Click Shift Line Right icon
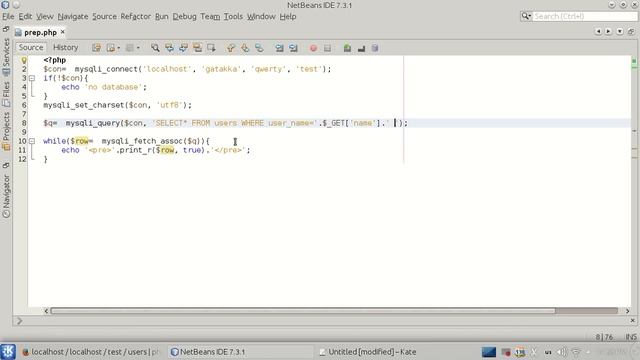This screenshot has height=360, width=640. pos(293,48)
